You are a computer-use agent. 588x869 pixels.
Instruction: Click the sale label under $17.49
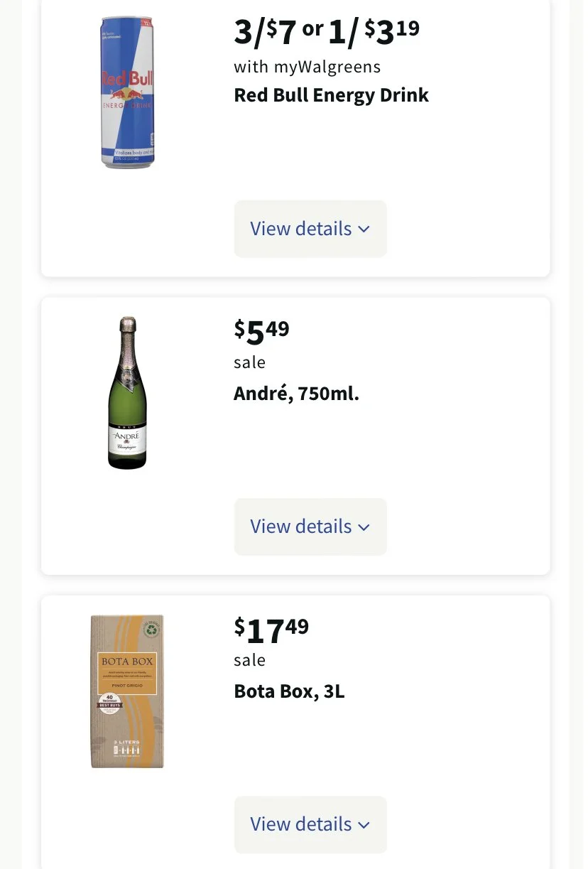pyautogui.click(x=249, y=660)
